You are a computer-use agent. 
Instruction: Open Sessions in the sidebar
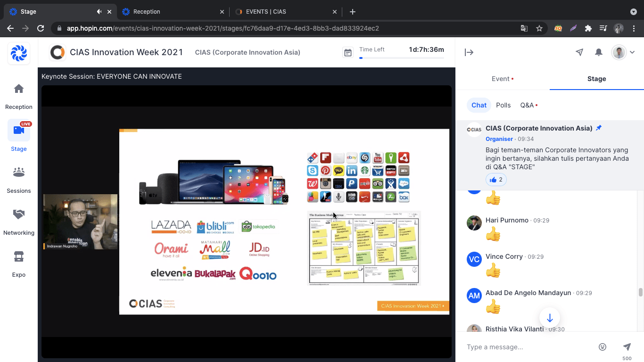19,180
